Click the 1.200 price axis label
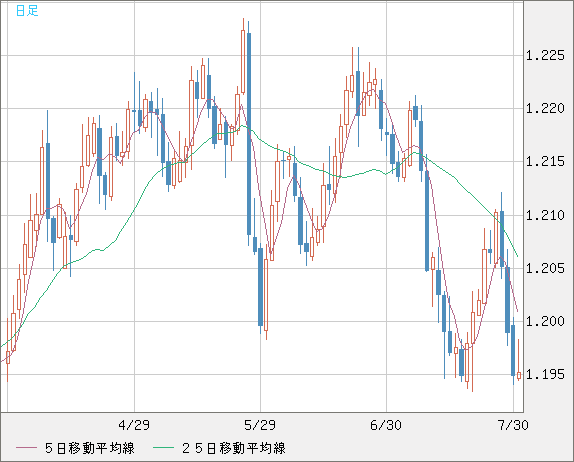The width and height of the screenshot is (574, 462). point(545,321)
